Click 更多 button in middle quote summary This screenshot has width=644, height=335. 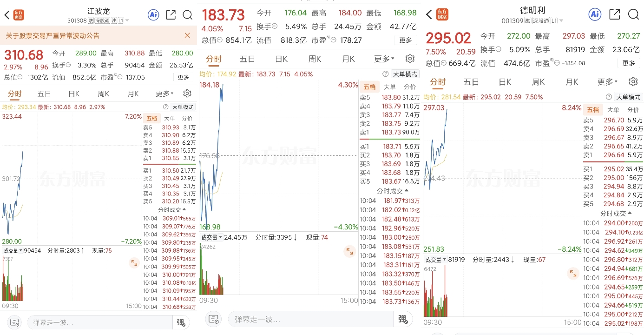click(406, 40)
